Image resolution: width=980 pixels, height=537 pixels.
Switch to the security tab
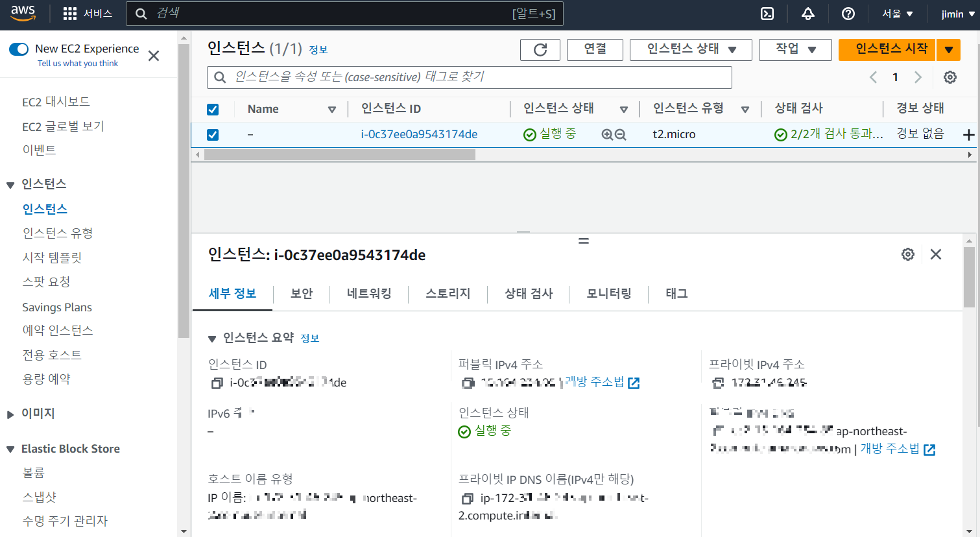[302, 294]
